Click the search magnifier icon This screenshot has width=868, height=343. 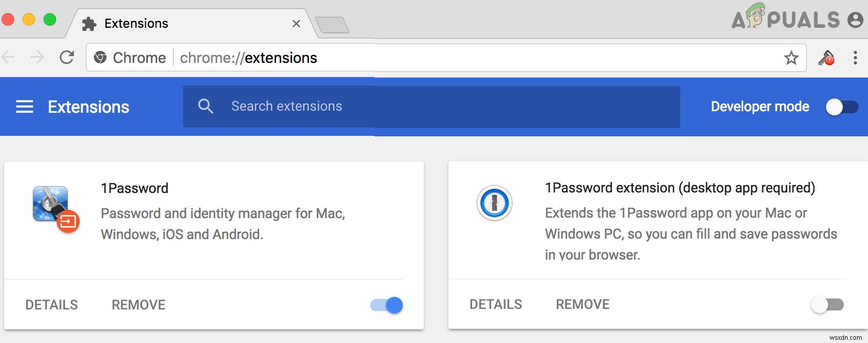(x=206, y=106)
